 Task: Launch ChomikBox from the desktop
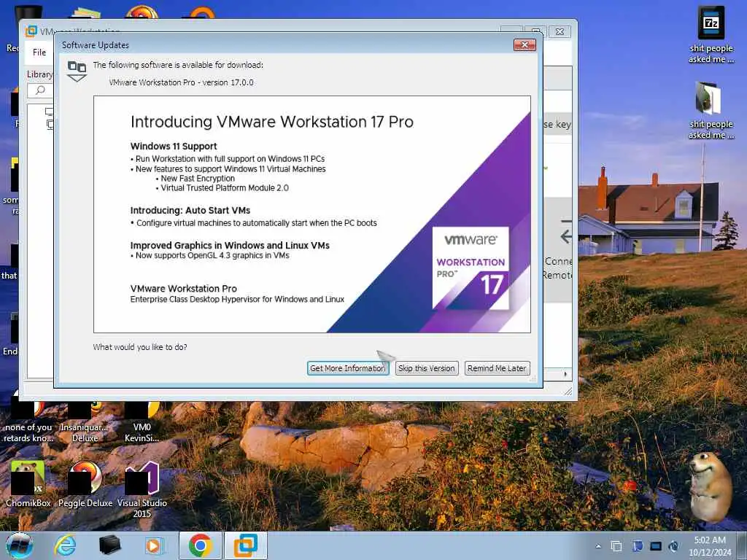[28, 484]
